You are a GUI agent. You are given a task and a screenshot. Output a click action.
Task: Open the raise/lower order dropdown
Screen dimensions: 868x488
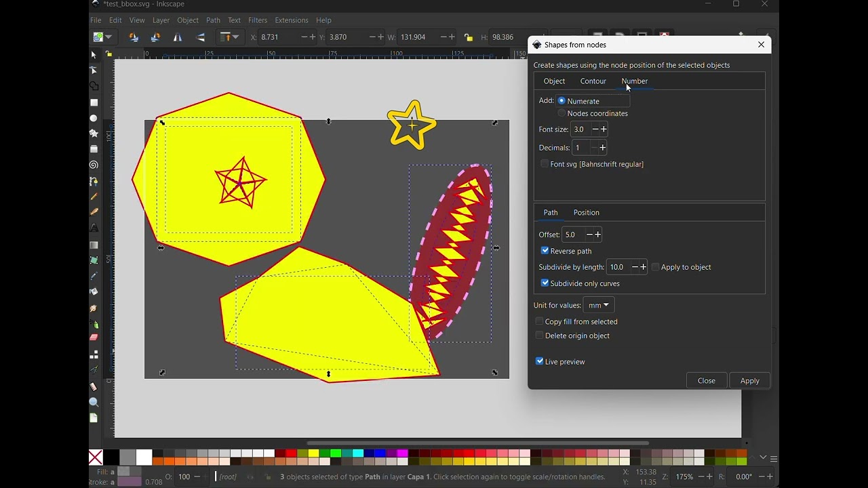pyautogui.click(x=230, y=37)
